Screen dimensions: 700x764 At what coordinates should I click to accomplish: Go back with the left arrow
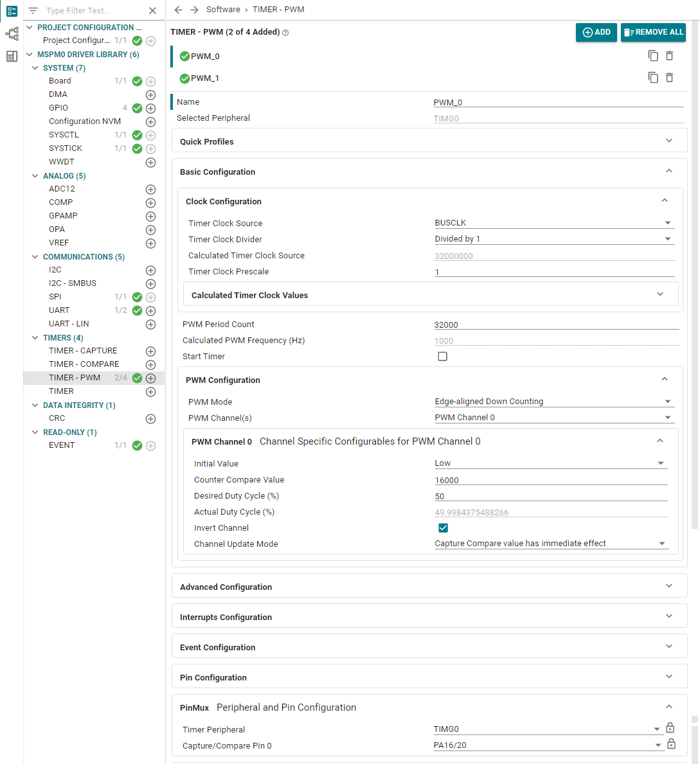coord(179,10)
